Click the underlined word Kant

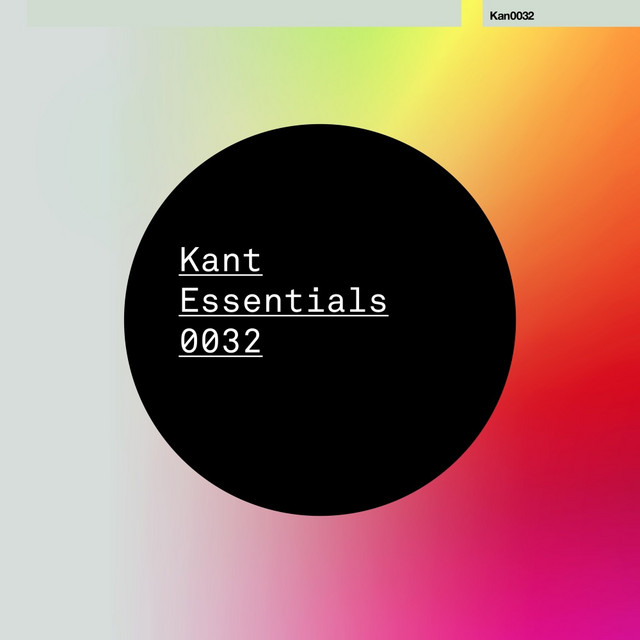click(x=220, y=261)
